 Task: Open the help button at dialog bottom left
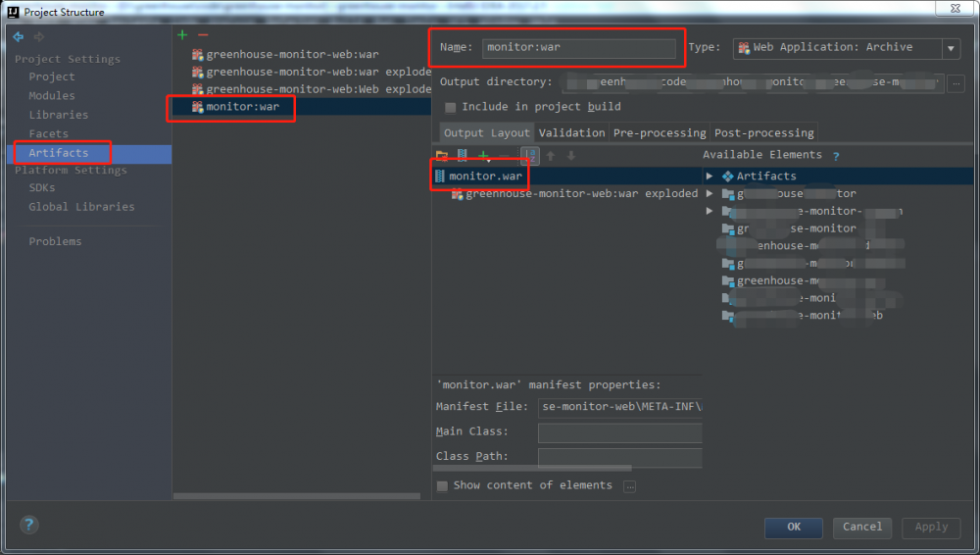tap(28, 525)
